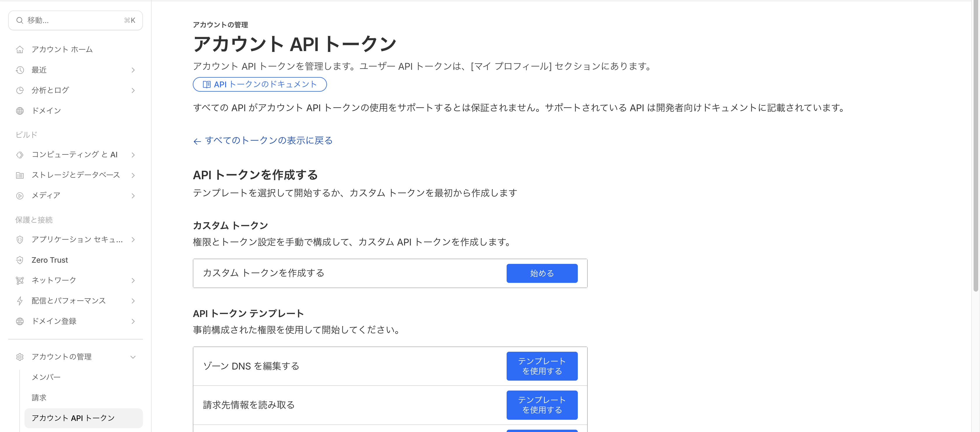Viewport: 980px width, 432px height.
Task: Open ドメイン via the globe icon
Action: [20, 110]
